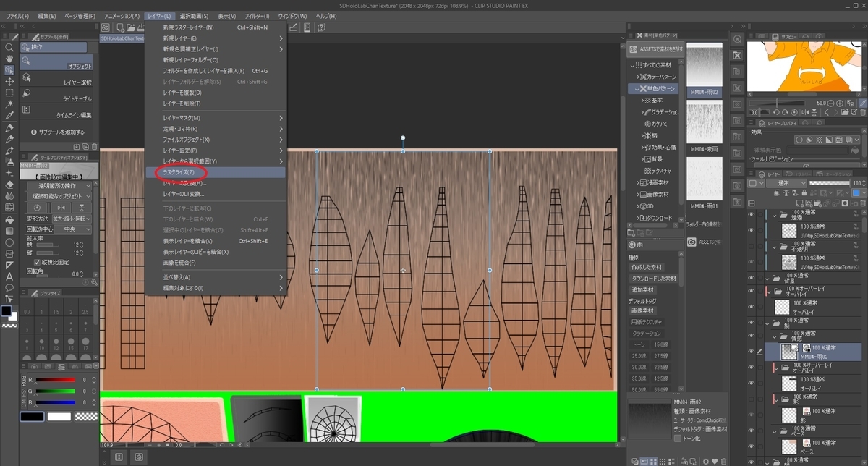This screenshot has height=466, width=868.
Task: Choose ラスタライズ from the layer menu
Action: (178, 173)
